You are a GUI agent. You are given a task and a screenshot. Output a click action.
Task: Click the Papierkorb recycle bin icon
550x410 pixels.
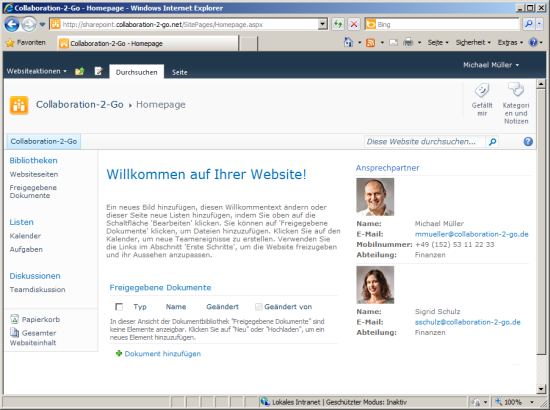(x=14, y=319)
